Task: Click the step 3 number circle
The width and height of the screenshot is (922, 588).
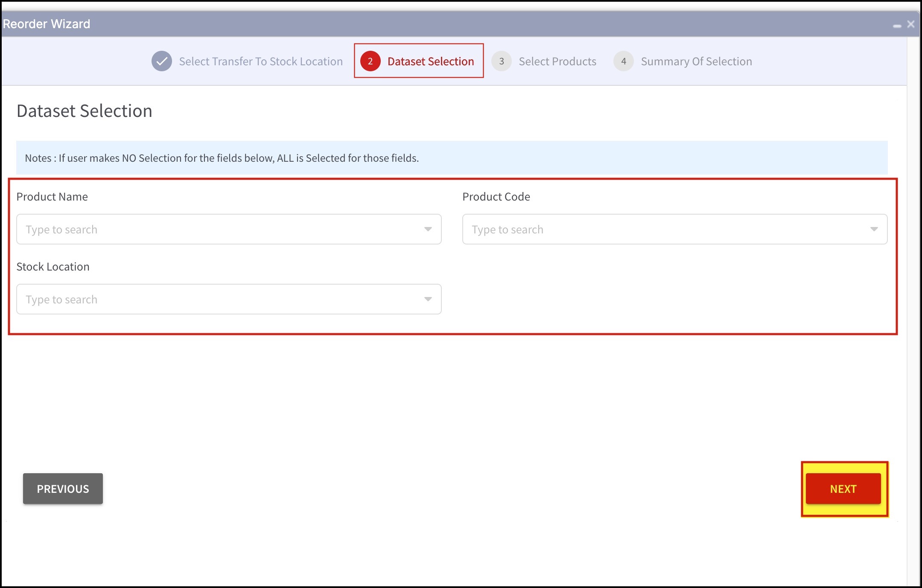Action: coord(502,61)
